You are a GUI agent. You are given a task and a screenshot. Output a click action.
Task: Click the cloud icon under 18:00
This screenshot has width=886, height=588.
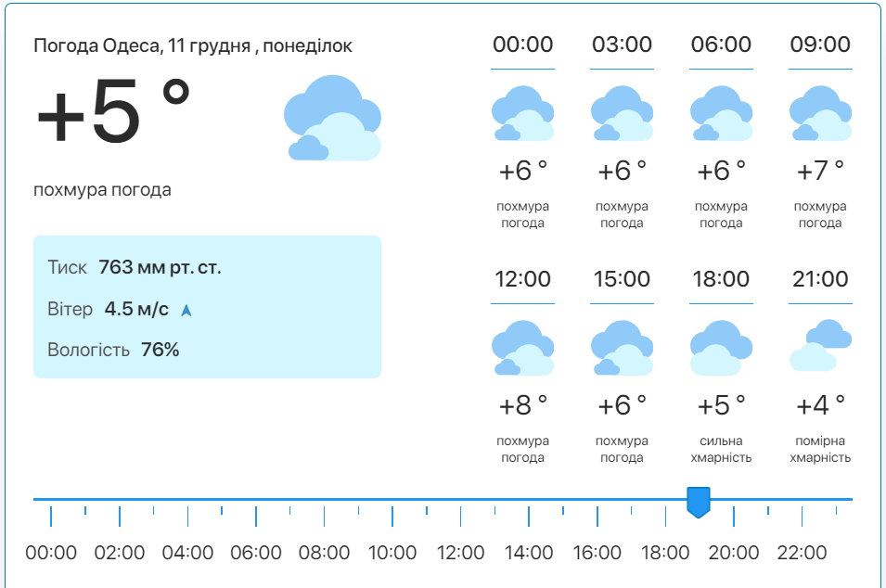click(721, 348)
